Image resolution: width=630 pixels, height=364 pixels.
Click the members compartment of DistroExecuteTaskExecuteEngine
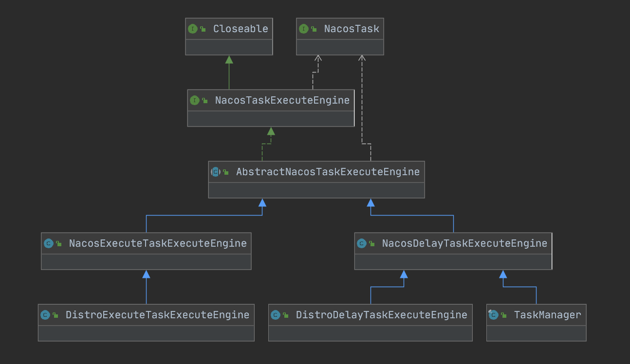[x=146, y=333]
